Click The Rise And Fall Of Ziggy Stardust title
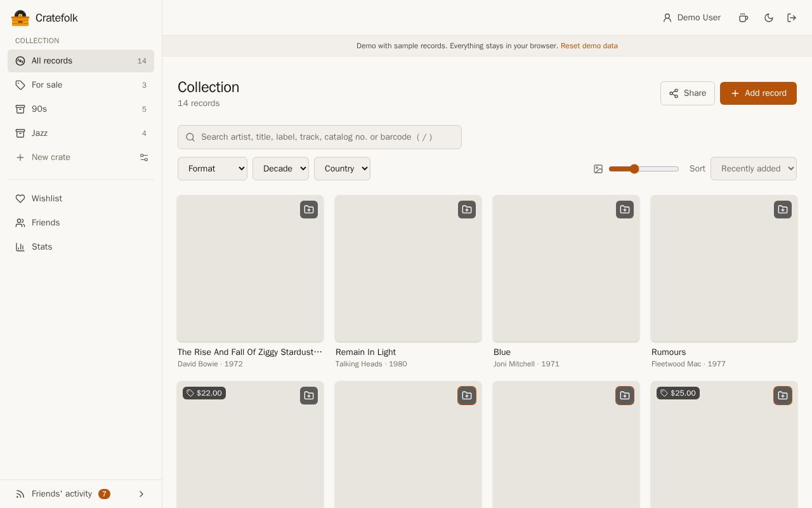The height and width of the screenshot is (508, 812). click(250, 352)
